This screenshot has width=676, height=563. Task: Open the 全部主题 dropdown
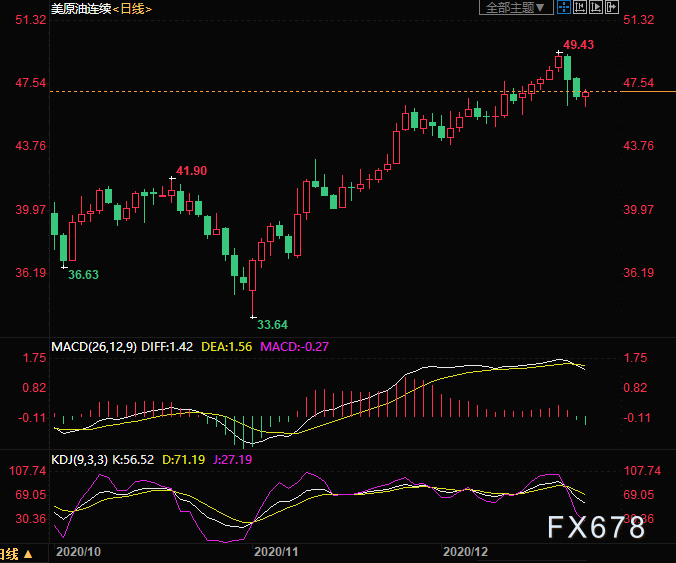(516, 8)
